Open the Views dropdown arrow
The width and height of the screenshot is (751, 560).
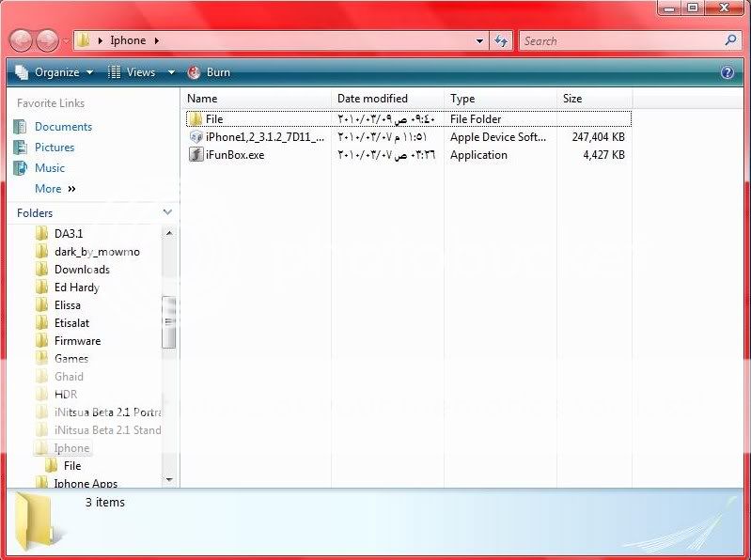(171, 72)
